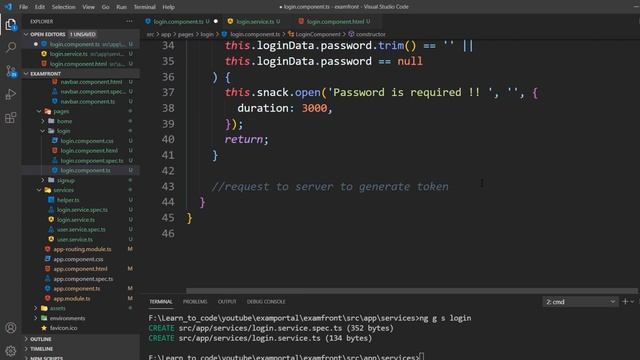This screenshot has width=640, height=360.
Task: Click the VS Code logo icon
Action: tap(8, 7)
